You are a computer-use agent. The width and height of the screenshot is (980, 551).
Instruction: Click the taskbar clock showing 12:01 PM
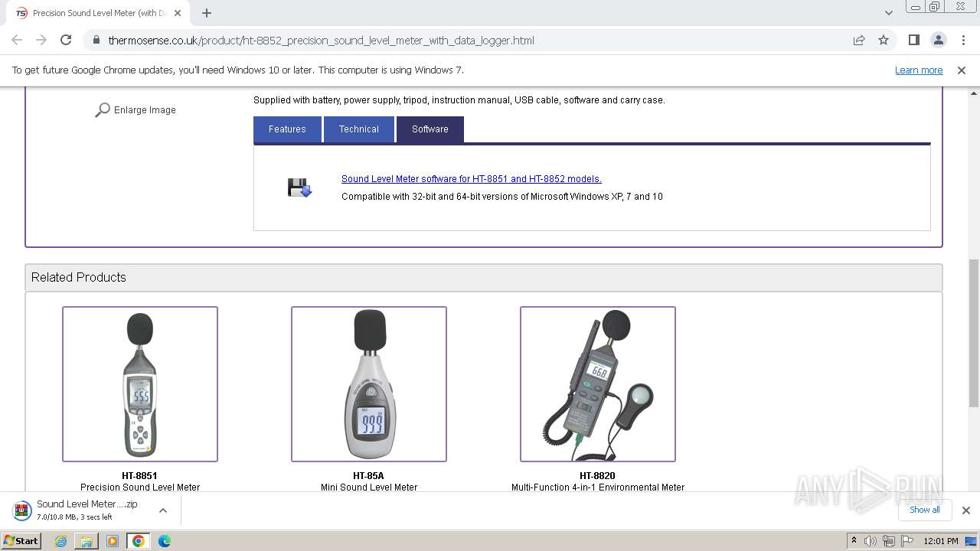click(x=941, y=540)
